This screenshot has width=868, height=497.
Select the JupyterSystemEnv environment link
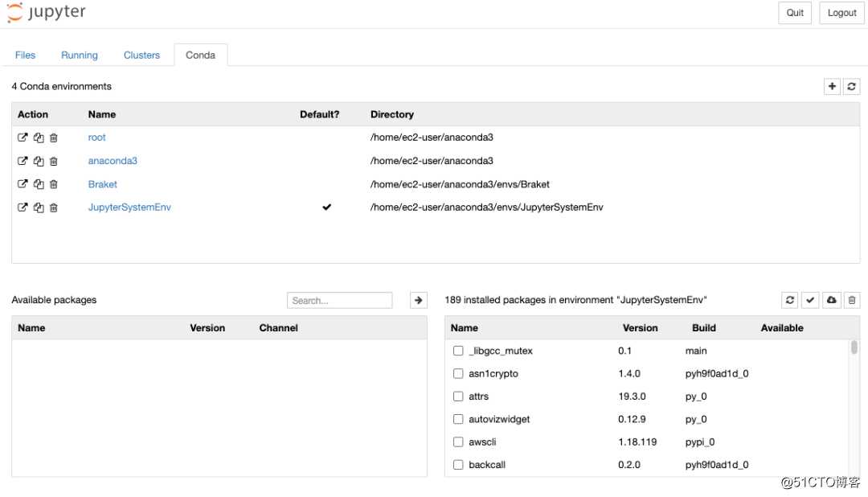click(129, 207)
